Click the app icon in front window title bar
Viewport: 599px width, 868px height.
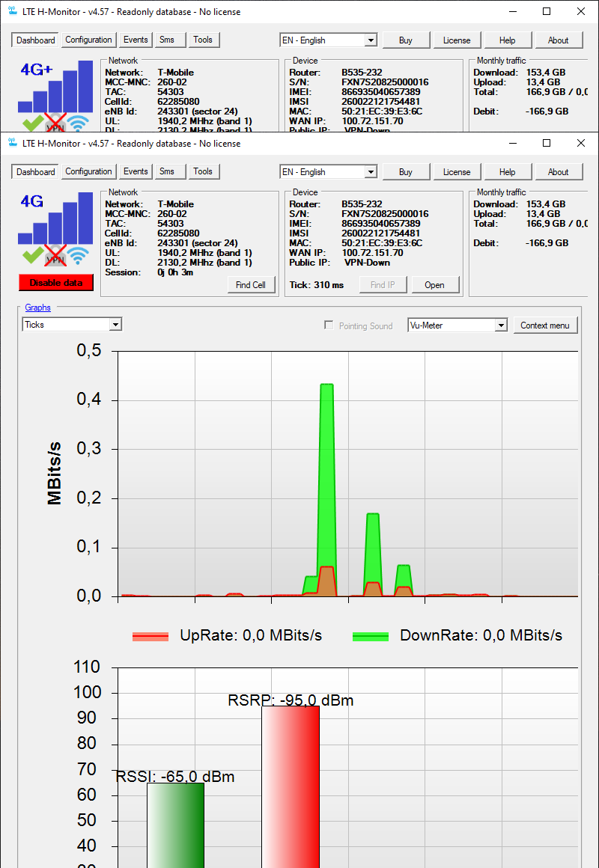pyautogui.click(x=13, y=144)
